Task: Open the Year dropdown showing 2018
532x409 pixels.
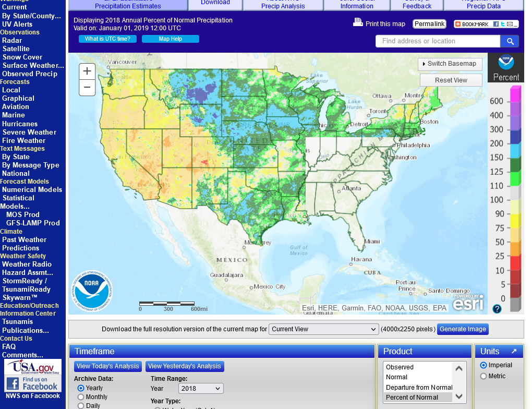Action: click(201, 388)
